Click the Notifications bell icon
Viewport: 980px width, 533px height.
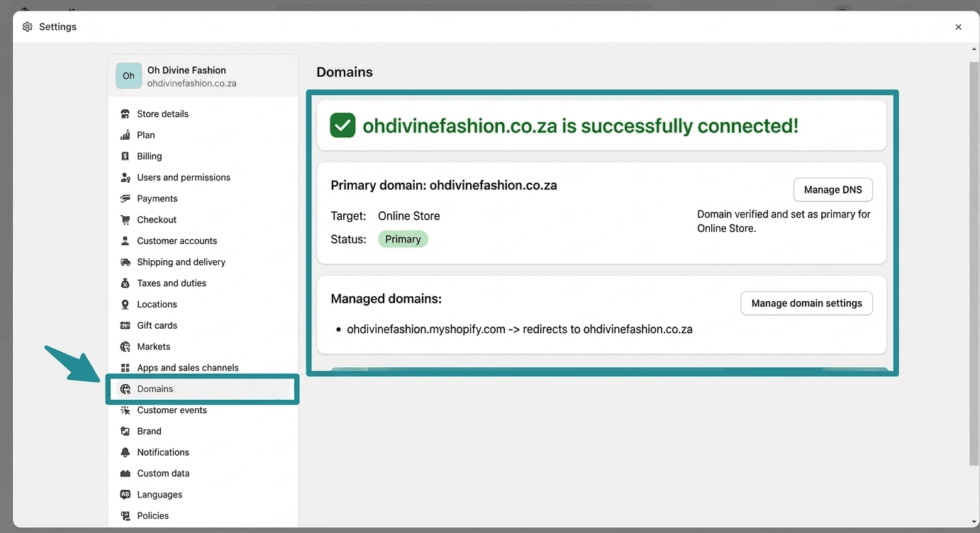point(126,452)
